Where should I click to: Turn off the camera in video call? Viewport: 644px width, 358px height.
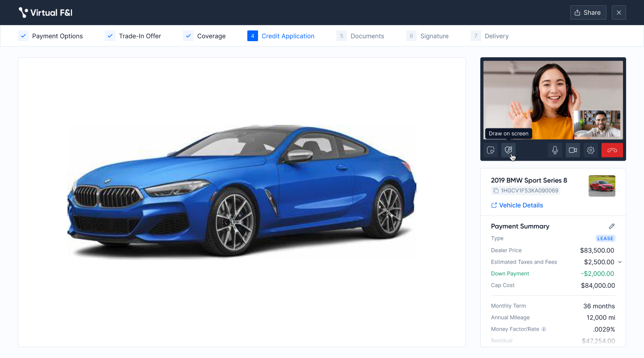[573, 150]
